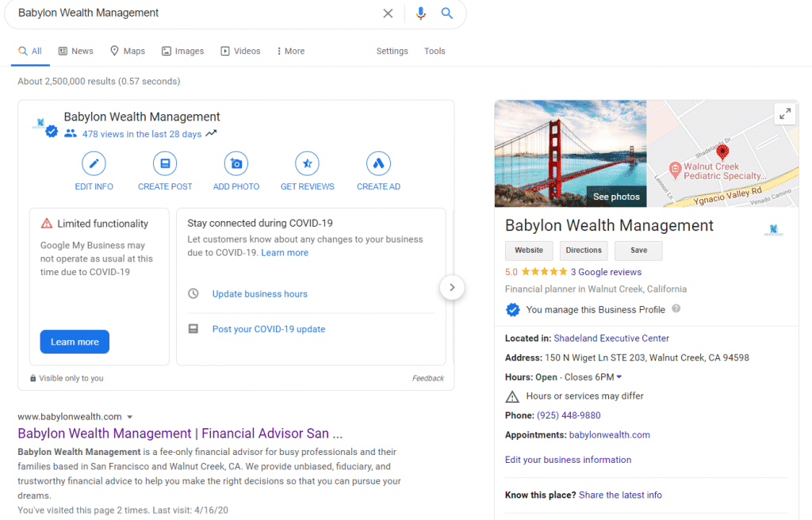
Task: Start voice search with the microphone icon
Action: click(421, 13)
